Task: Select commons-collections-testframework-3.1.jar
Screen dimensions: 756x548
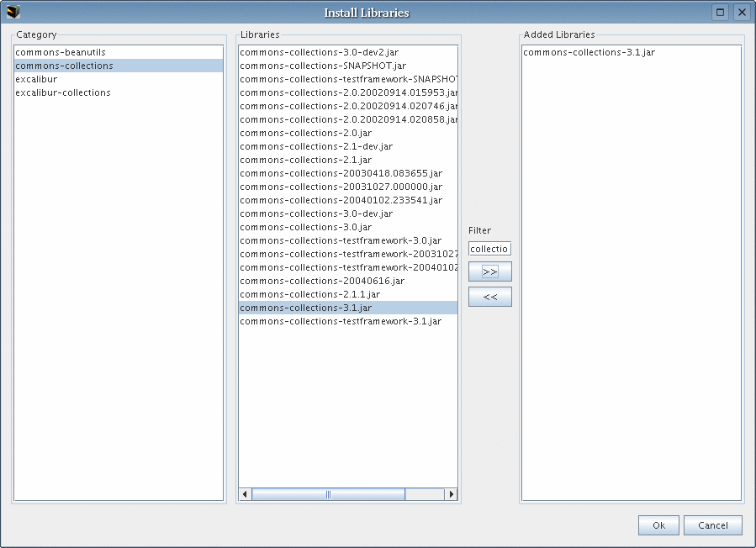Action: [347, 321]
